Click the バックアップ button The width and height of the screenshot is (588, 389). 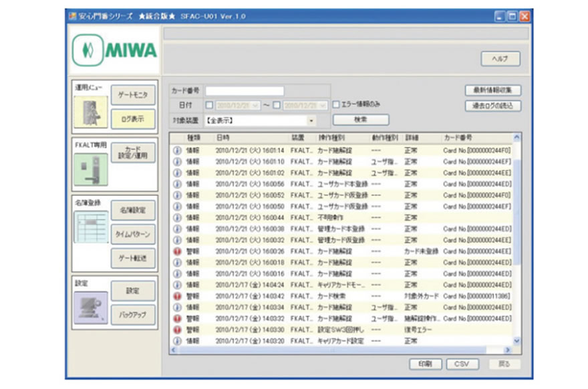click(x=133, y=315)
